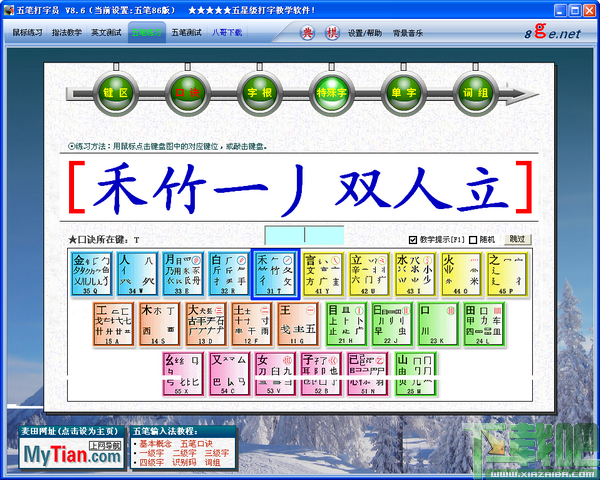Open the 设置/帮助 menu
Image resolution: width=600 pixels, height=480 pixels.
pyautogui.click(x=365, y=33)
